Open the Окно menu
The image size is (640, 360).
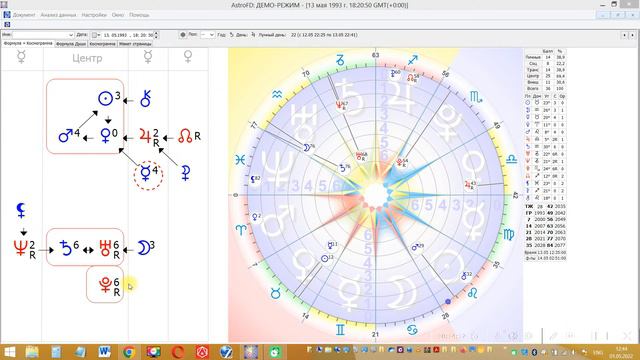tap(118, 15)
